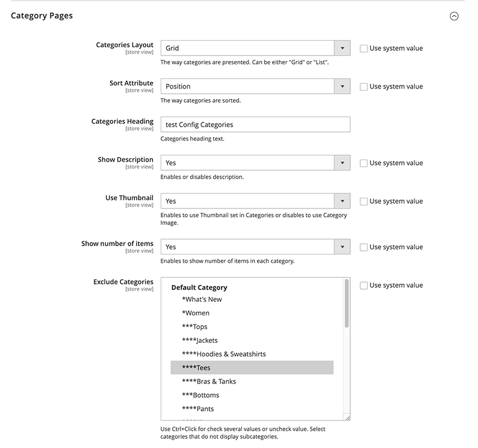The width and height of the screenshot is (478, 448).
Task: Click the Categories Heading text field
Action: pos(255,124)
